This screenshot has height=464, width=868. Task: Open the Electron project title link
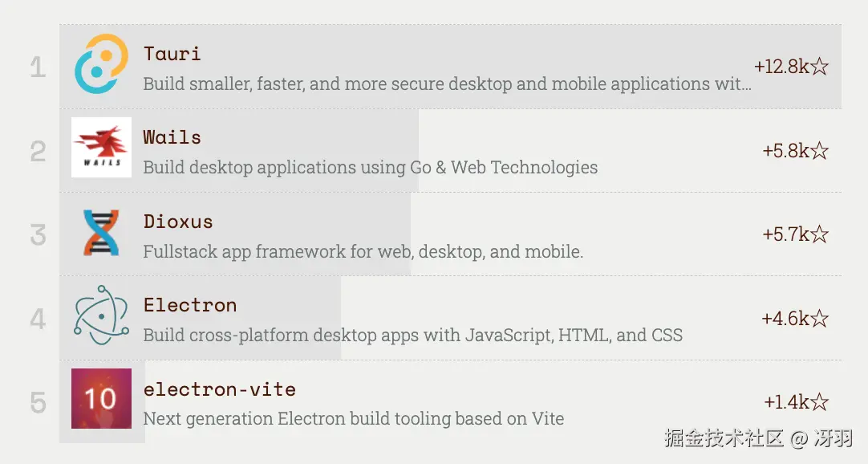point(190,305)
